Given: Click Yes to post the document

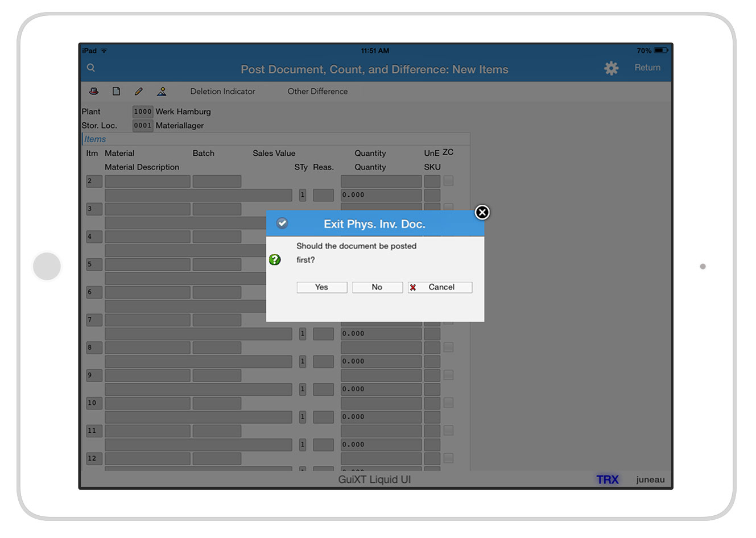Looking at the screenshot, I should (x=321, y=287).
